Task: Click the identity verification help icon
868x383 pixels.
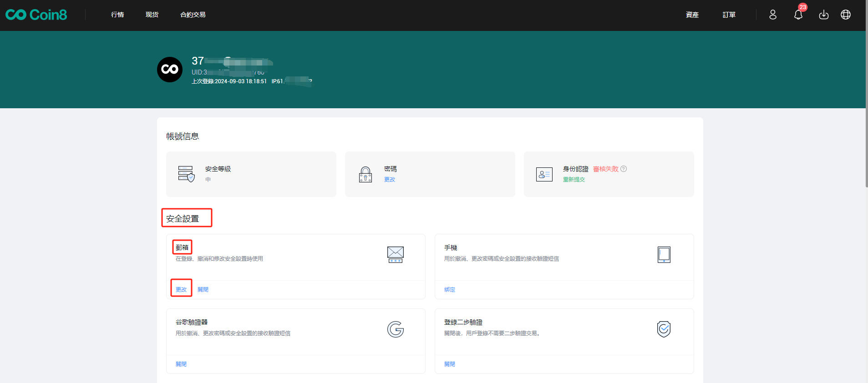Action: [x=624, y=169]
